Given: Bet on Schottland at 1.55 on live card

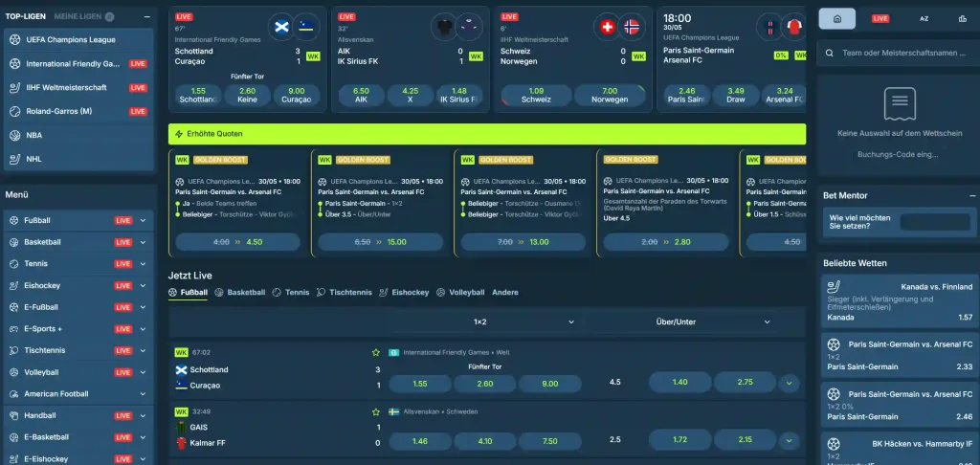Looking at the screenshot, I should [x=198, y=95].
